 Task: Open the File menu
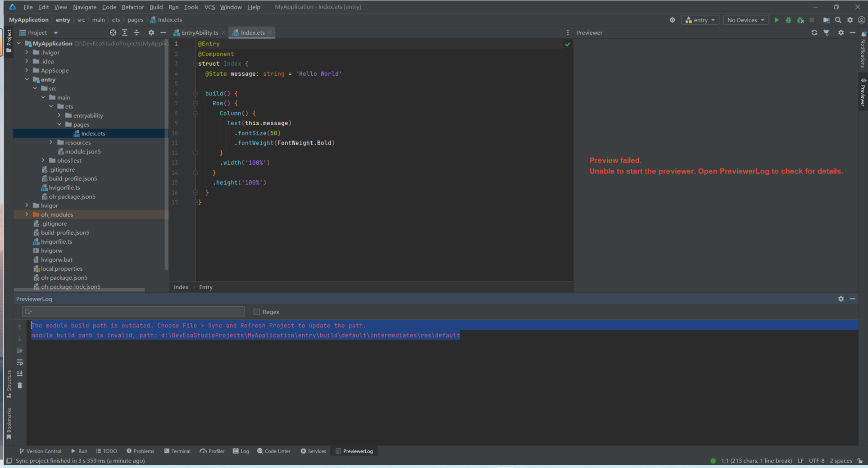point(28,7)
